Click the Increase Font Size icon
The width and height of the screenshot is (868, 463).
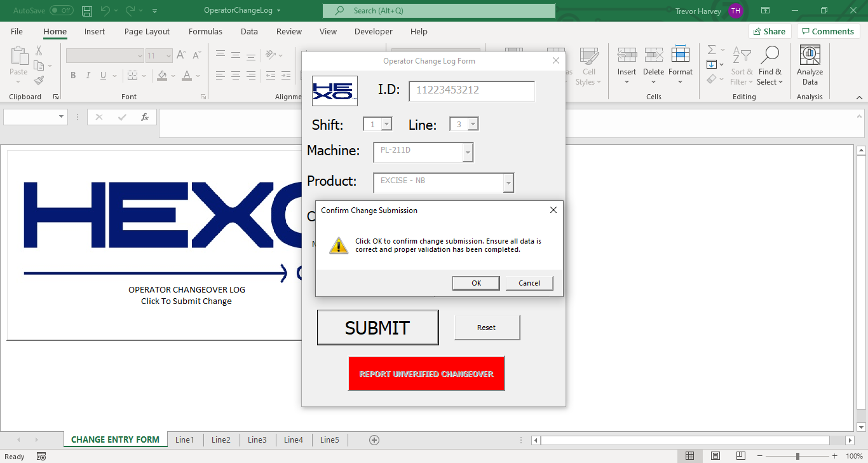coord(181,56)
